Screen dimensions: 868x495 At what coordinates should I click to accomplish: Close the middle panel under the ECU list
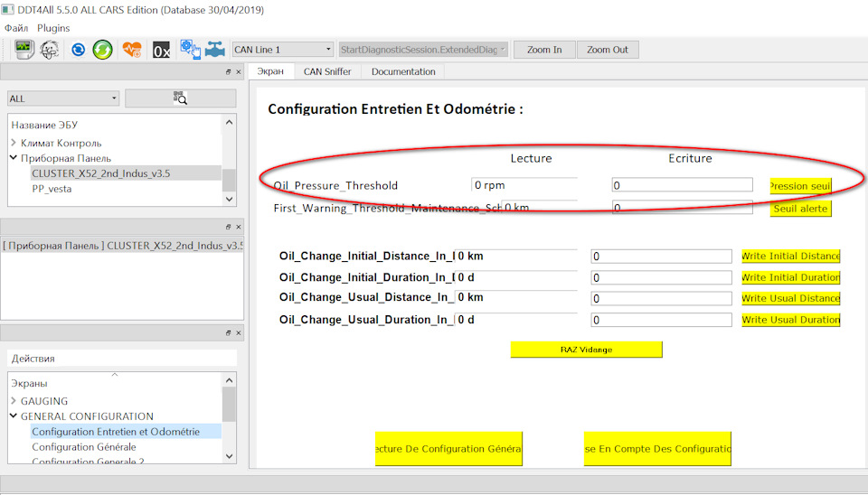[239, 227]
